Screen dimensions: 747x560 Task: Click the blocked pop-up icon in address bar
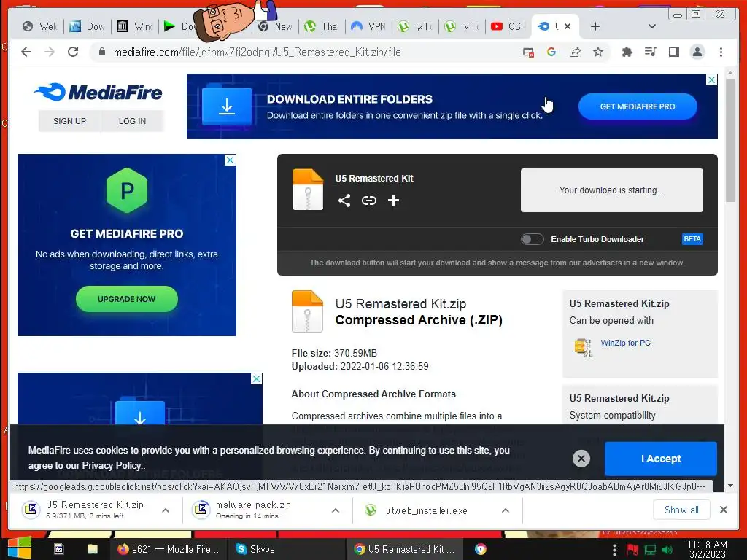pyautogui.click(x=528, y=52)
